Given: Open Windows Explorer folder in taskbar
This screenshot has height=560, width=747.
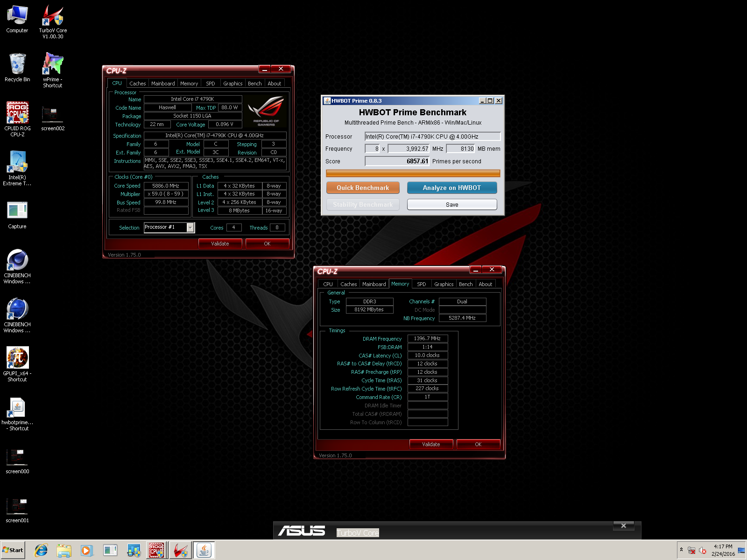Looking at the screenshot, I should [64, 551].
